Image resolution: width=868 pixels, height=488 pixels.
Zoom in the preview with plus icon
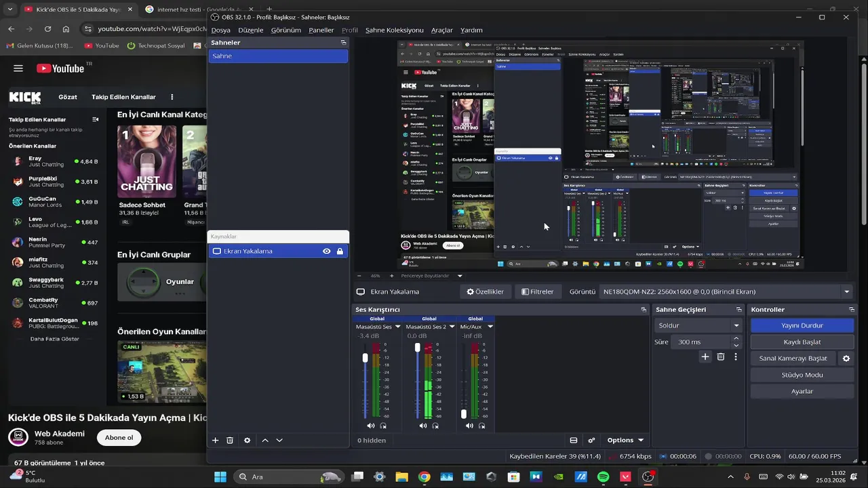coord(391,276)
